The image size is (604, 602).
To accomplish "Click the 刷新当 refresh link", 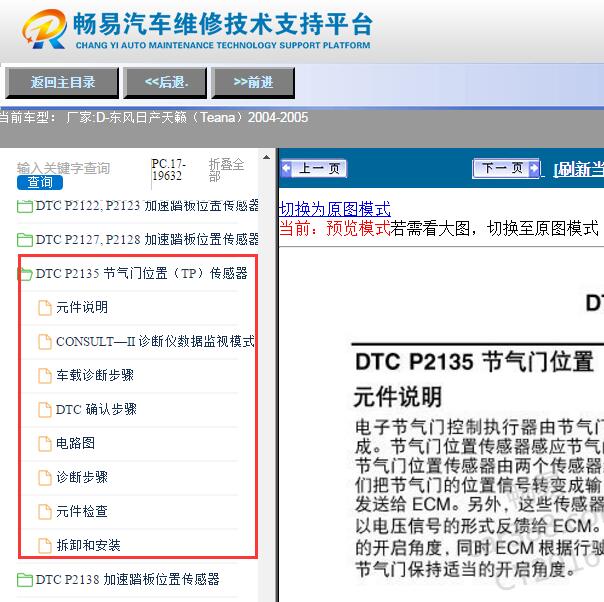I will pos(579,169).
